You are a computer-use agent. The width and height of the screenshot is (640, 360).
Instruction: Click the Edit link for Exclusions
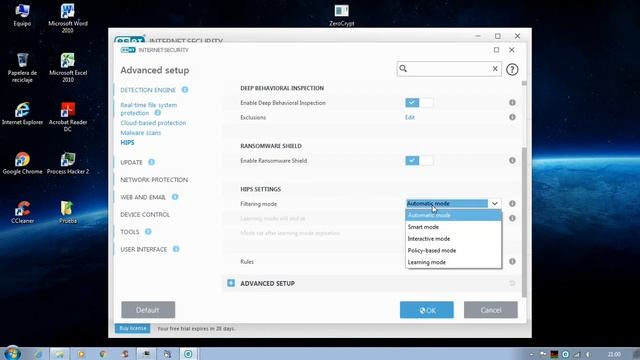click(x=410, y=117)
